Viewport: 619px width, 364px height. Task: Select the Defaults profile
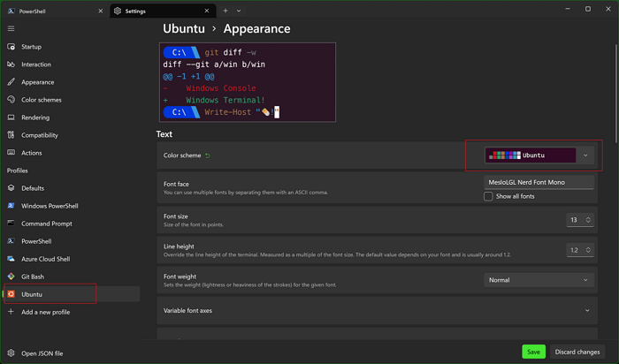[x=73, y=188]
